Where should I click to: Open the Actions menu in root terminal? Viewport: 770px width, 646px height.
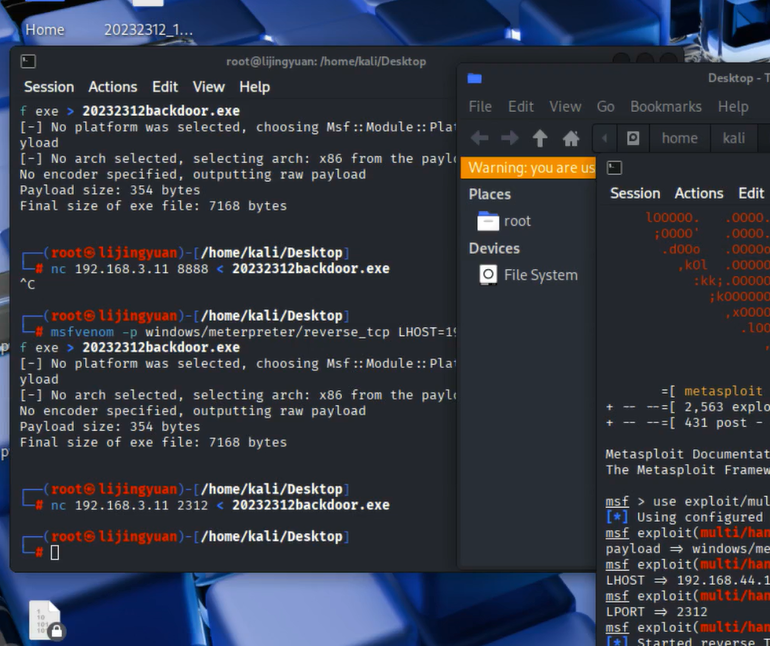[113, 87]
